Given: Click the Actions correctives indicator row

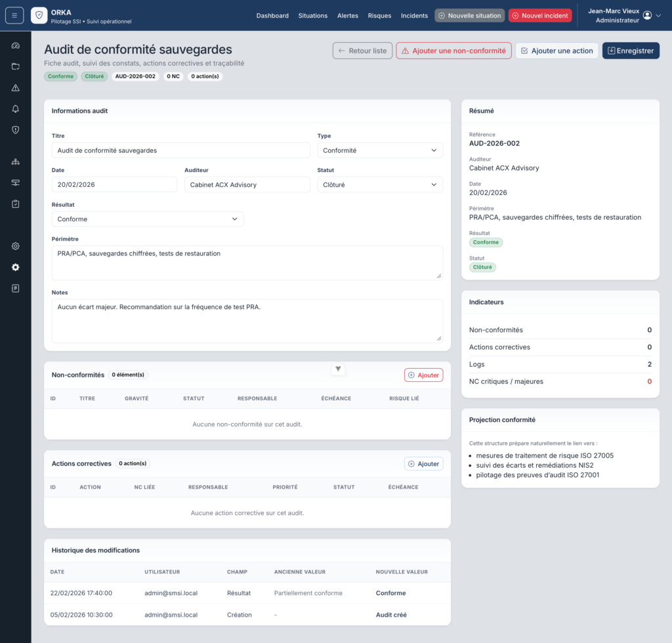Looking at the screenshot, I should coord(560,347).
